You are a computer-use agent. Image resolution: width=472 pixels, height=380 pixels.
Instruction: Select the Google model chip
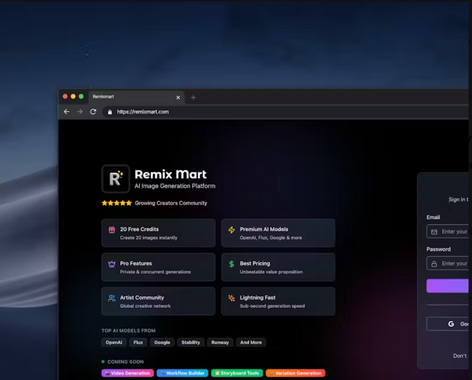pos(162,342)
